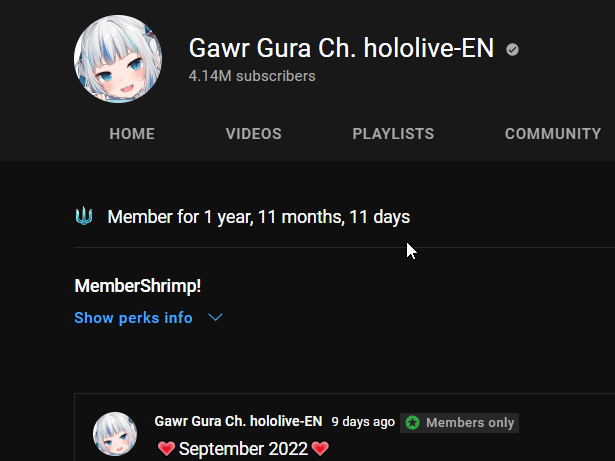Click the verified checkmark badge beside channel name
The width and height of the screenshot is (615, 461).
click(512, 50)
